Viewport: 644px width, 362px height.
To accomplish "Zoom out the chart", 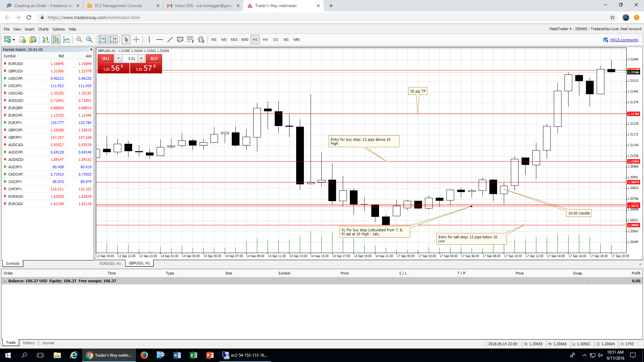I will 89,40.
